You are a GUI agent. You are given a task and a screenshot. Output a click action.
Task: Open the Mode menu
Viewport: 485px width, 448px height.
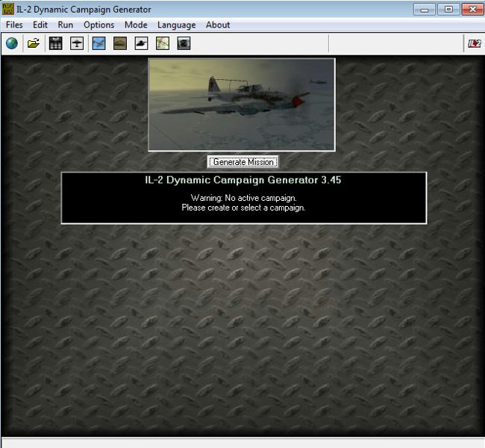pyautogui.click(x=136, y=25)
